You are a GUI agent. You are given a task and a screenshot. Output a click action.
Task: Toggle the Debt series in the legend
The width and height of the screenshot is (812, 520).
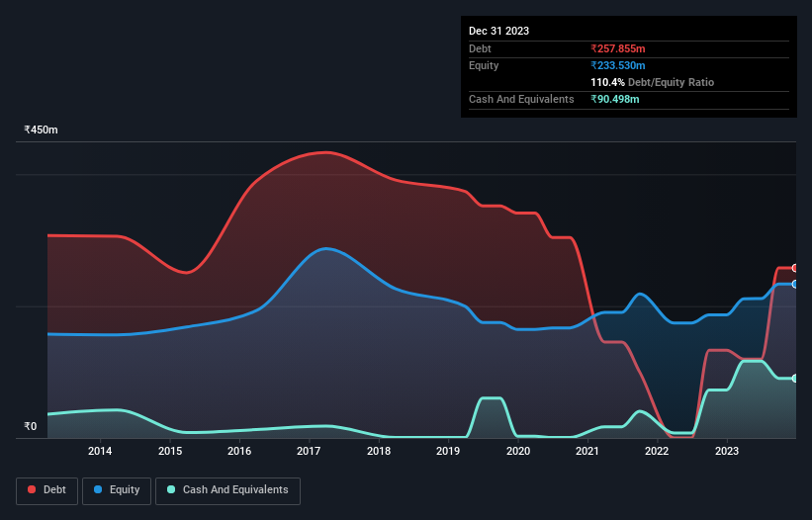[x=47, y=490]
